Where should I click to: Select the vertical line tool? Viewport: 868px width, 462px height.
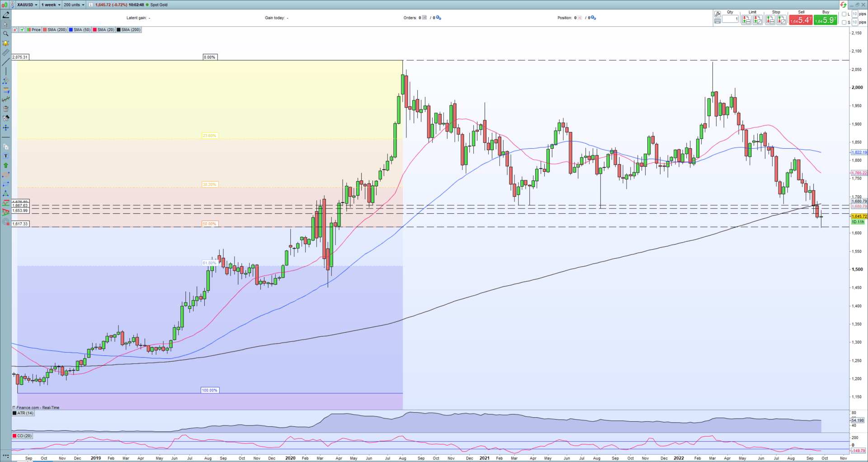coord(5,71)
